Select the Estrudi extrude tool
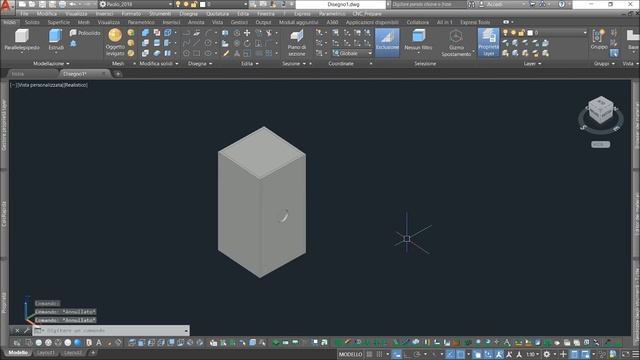The height and width of the screenshot is (360, 640). [56, 40]
